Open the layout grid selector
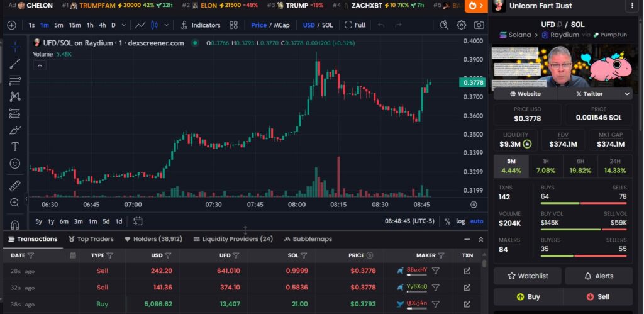644x314 pixels. (x=234, y=25)
